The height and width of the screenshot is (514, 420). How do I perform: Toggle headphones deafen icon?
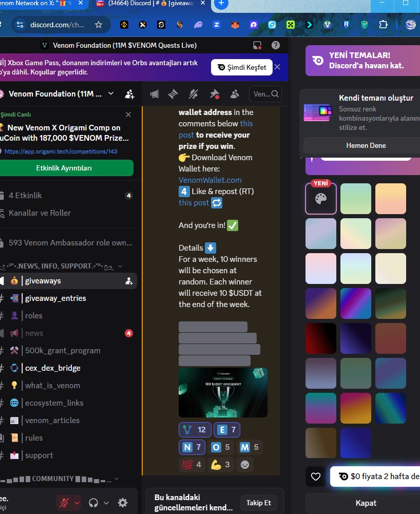tap(93, 503)
